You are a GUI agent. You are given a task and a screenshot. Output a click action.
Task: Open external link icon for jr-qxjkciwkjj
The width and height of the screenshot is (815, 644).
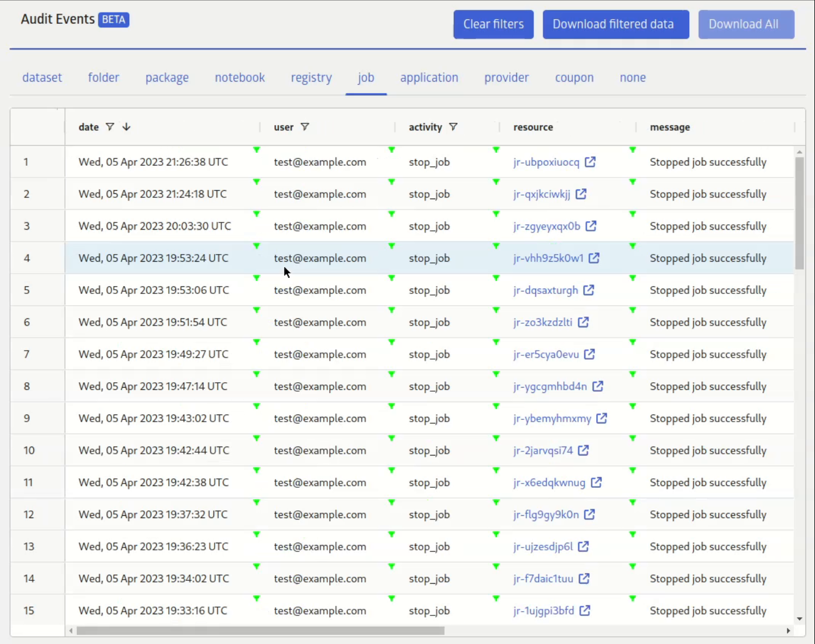[x=581, y=194]
